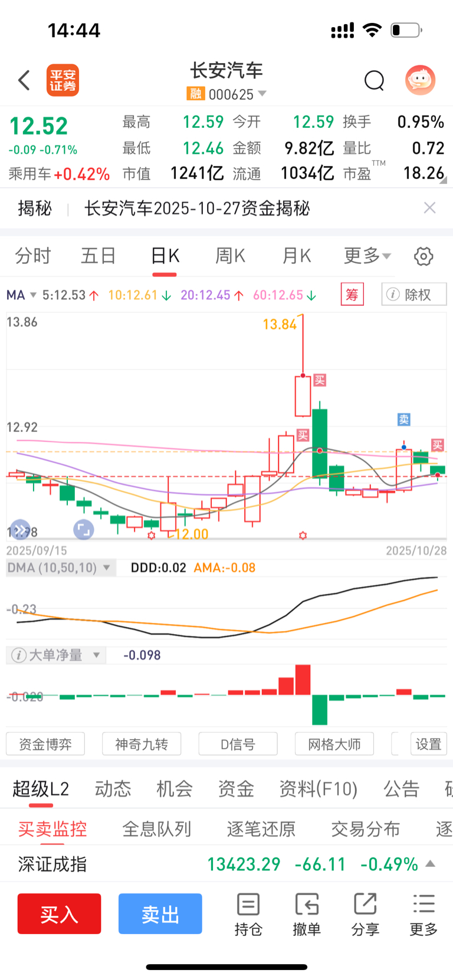Open the indicator 设置 button

tap(429, 744)
